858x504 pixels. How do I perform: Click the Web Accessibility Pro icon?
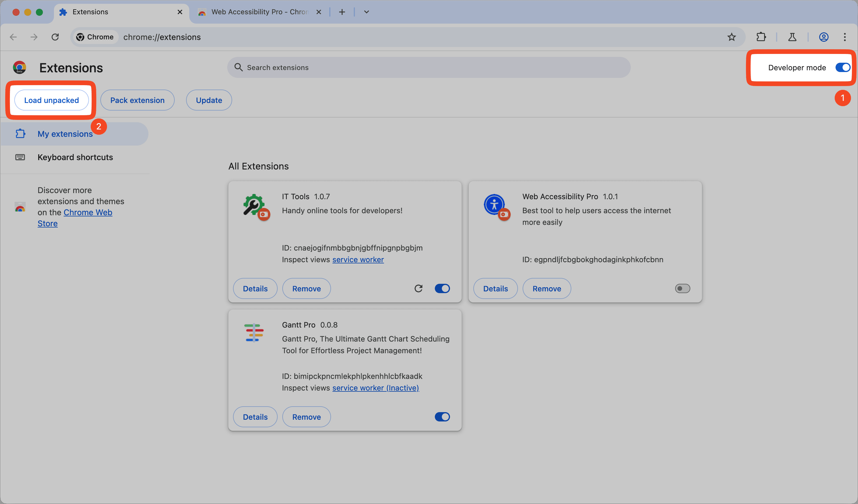point(494,205)
